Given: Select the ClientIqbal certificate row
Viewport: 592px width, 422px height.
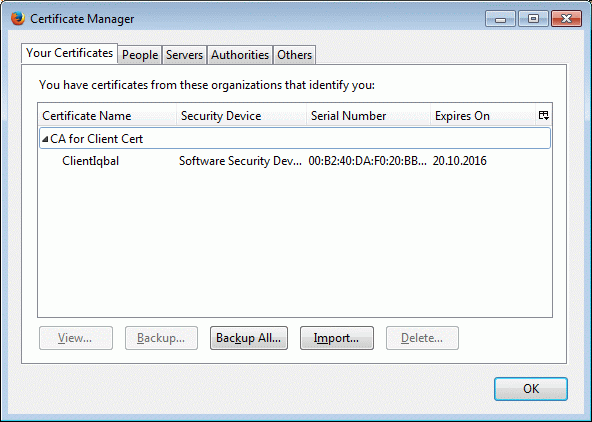Looking at the screenshot, I should click(294, 161).
